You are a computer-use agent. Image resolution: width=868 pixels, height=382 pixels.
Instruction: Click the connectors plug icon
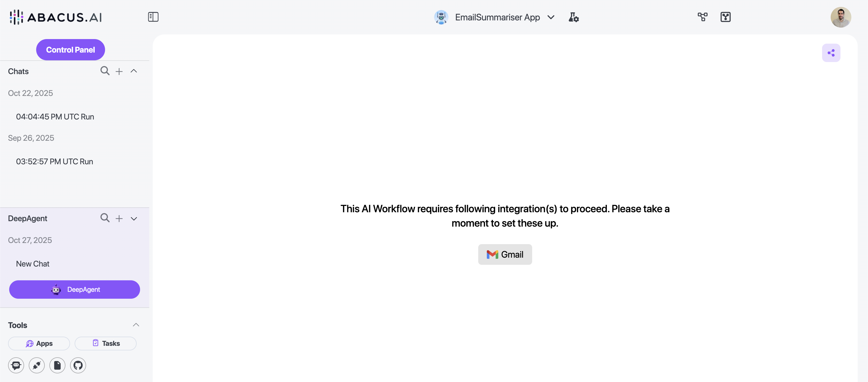[x=36, y=365]
